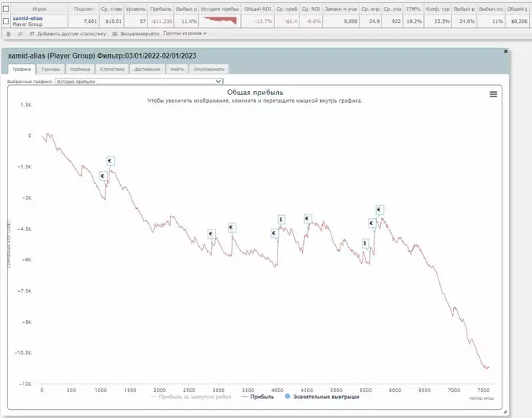
Task: Toggle 'Значительные выигрыши' legend item
Action: (321, 397)
